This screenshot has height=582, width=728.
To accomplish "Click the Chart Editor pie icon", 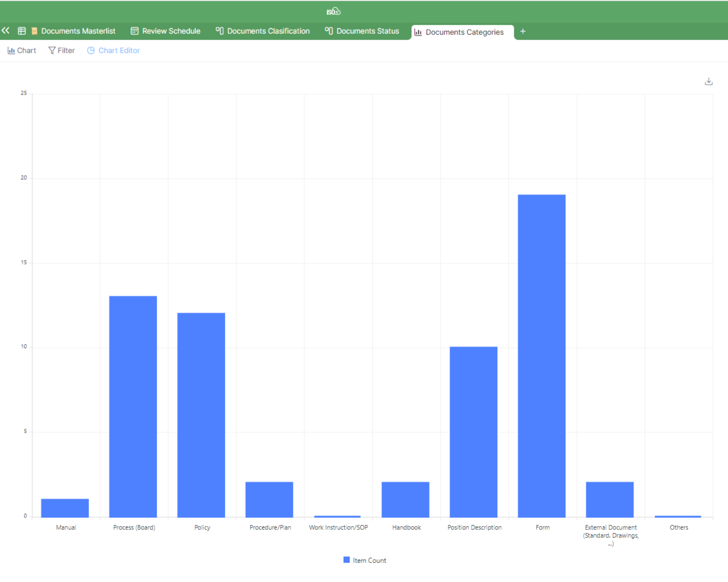I will (x=91, y=50).
